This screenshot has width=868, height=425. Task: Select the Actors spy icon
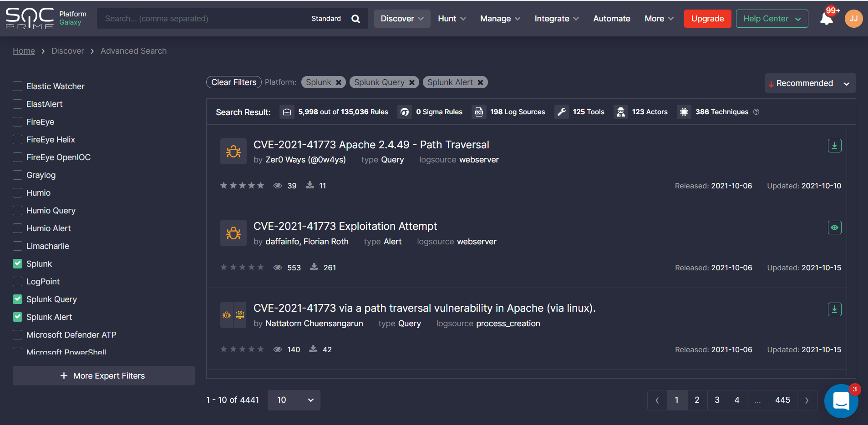point(621,111)
